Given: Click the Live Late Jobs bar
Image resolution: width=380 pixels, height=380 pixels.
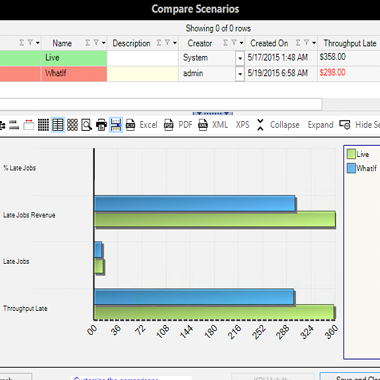Looking at the screenshot, I should click(99, 267).
